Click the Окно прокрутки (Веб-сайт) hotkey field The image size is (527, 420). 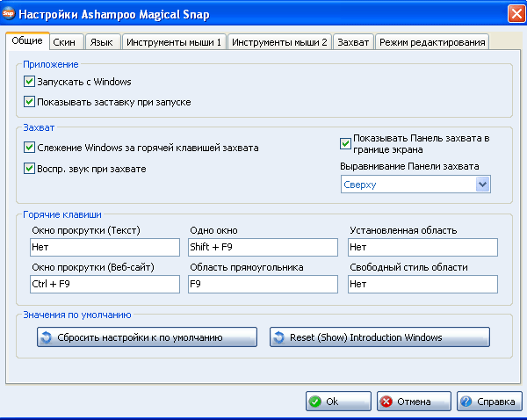(105, 284)
